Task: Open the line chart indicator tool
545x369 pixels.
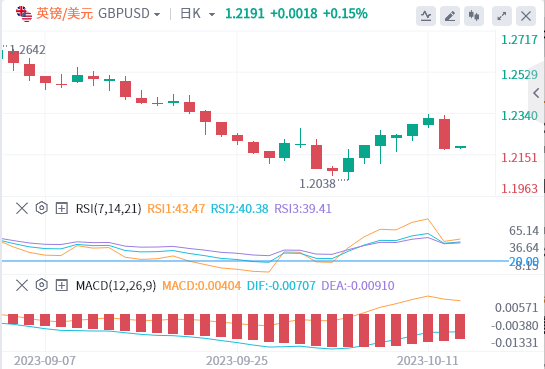Action: 426,16
